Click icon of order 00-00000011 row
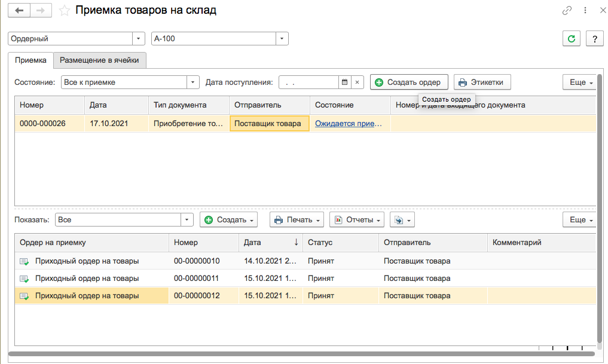This screenshot has width=608, height=364. click(24, 279)
